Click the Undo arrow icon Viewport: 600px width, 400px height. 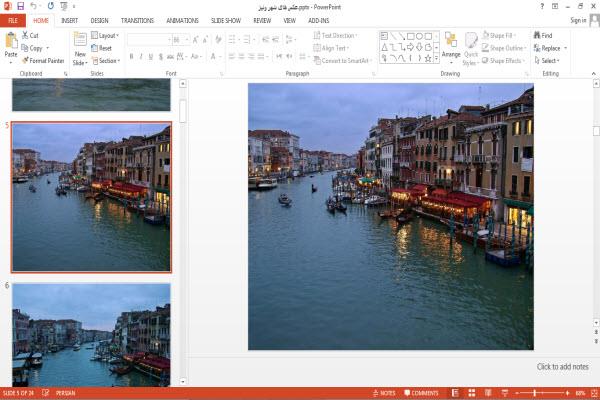click(x=34, y=6)
